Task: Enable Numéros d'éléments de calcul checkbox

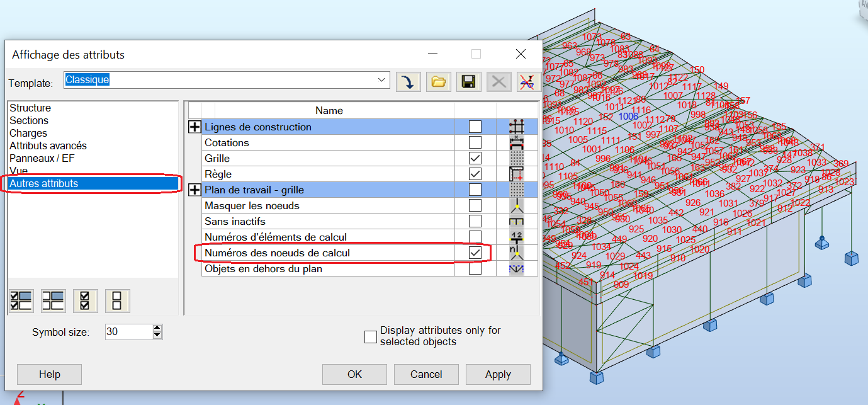Action: (475, 237)
